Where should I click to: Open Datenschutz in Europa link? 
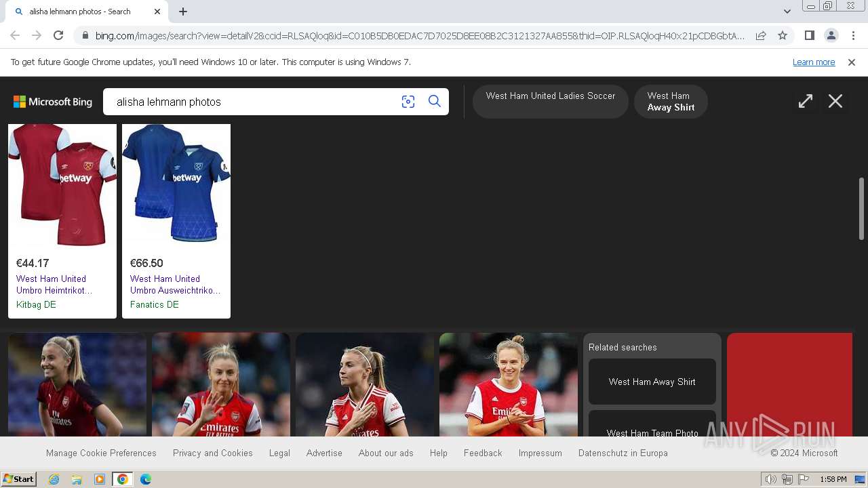[x=623, y=453]
